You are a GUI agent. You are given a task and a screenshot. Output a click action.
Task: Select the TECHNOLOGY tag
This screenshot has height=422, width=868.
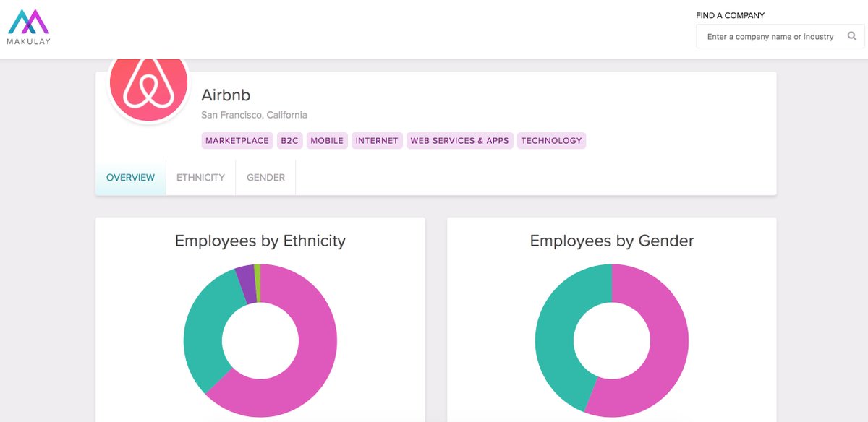point(551,140)
